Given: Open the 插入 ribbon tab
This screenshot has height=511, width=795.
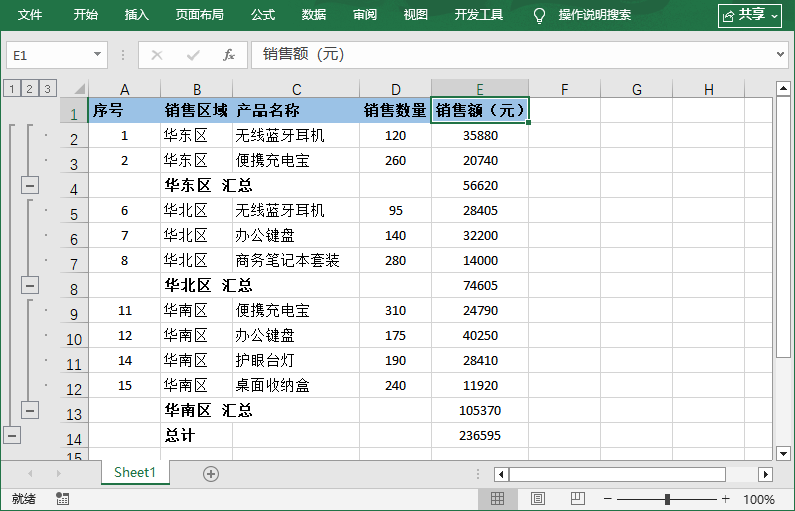Looking at the screenshot, I should pyautogui.click(x=137, y=15).
